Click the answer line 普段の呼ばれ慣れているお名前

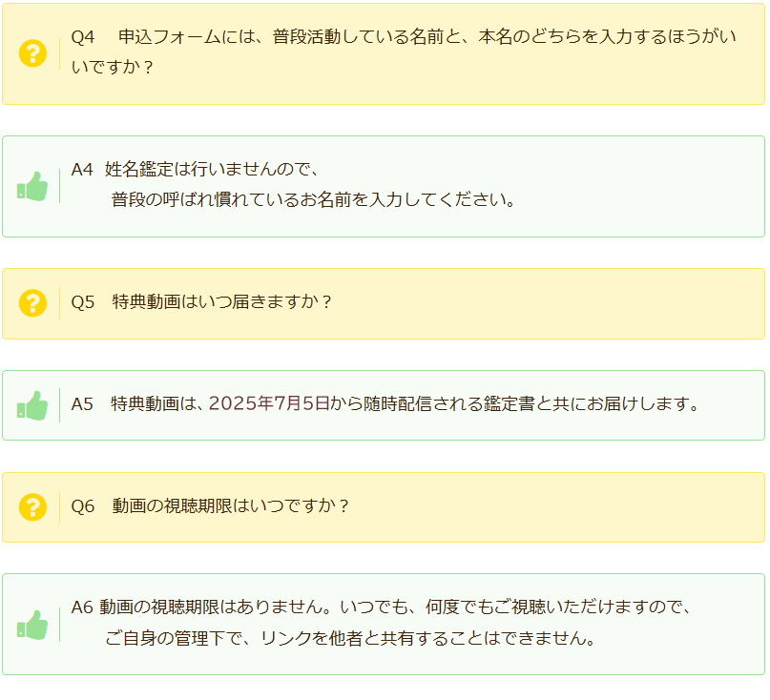(x=313, y=200)
